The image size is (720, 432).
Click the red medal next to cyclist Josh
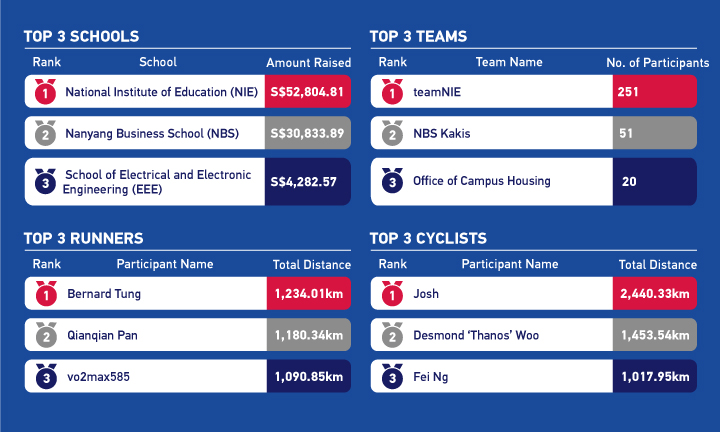click(x=392, y=293)
